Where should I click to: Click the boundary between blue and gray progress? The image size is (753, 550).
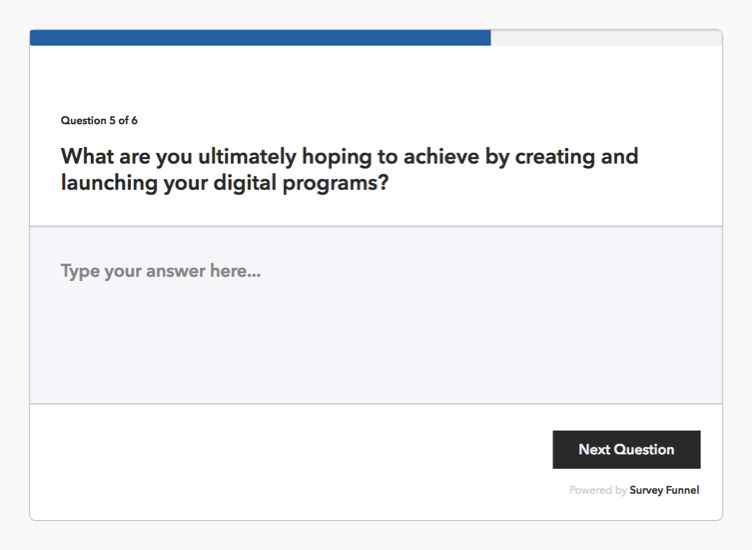(491, 38)
